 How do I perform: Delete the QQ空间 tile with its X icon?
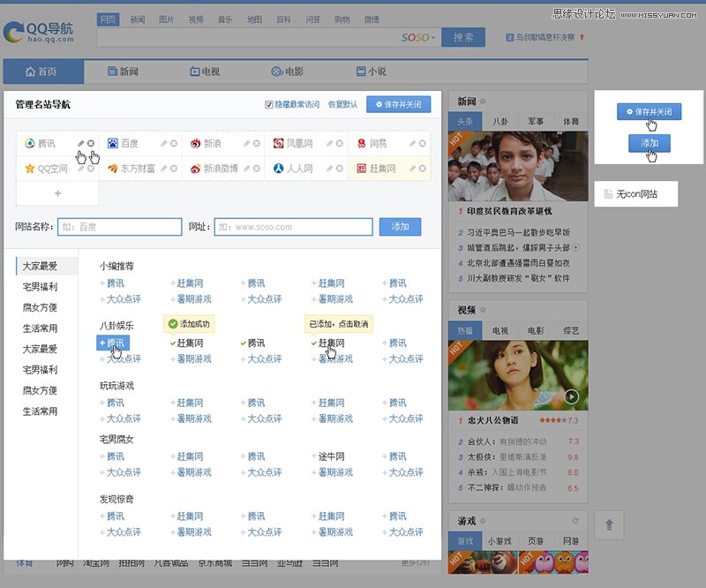pyautogui.click(x=91, y=168)
